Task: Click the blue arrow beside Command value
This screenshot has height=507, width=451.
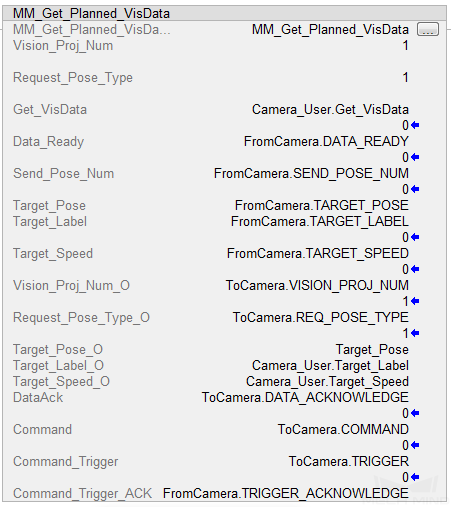Action: [x=415, y=445]
